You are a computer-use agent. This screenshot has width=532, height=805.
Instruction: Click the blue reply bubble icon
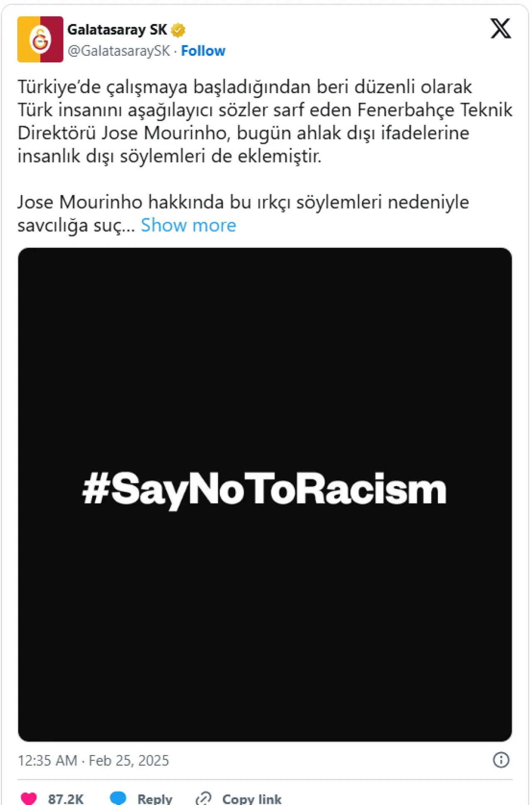coord(118,798)
